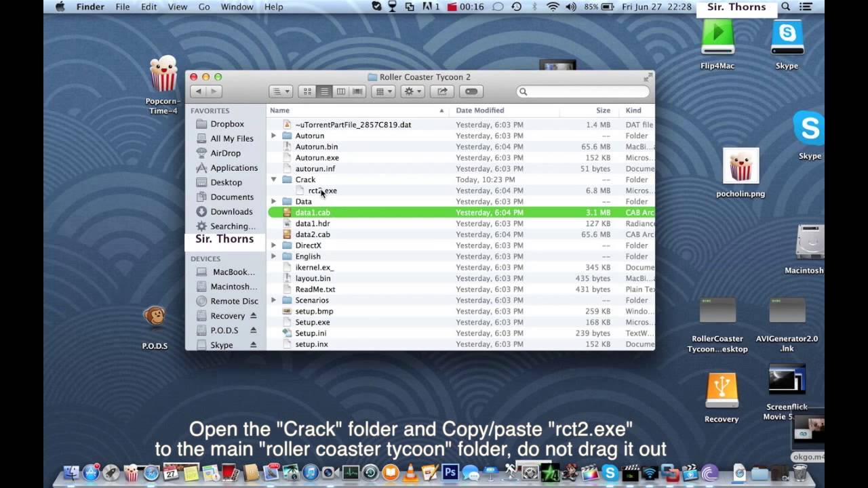
Task: Open VLC cone icon in Dock
Action: tap(410, 472)
